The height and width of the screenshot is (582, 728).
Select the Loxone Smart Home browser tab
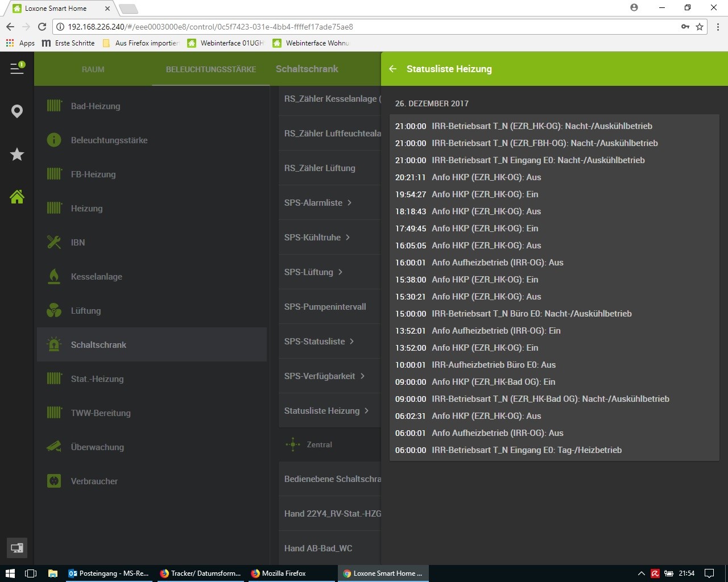pyautogui.click(x=61, y=9)
